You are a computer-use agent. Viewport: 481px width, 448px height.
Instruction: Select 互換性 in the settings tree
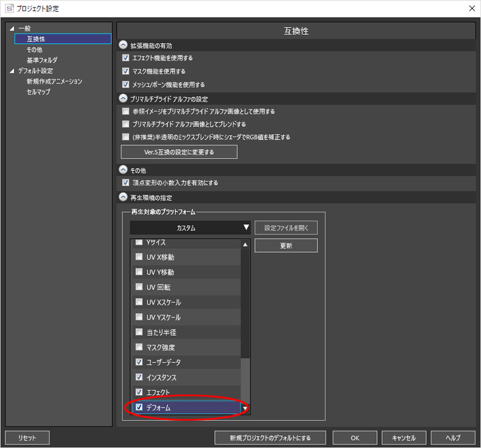pos(63,39)
